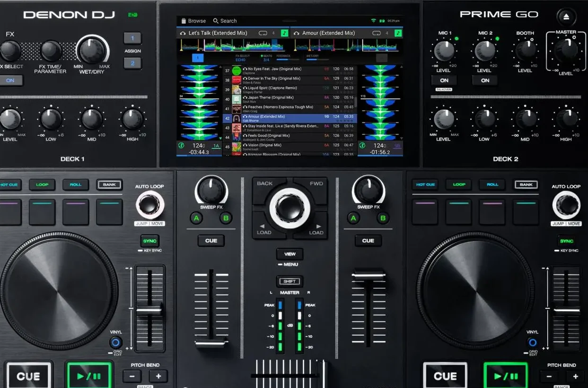Screen dimensions: 588x388
Task: Toggle the blue FX 1 button on touchscreen
Action: 198,58
